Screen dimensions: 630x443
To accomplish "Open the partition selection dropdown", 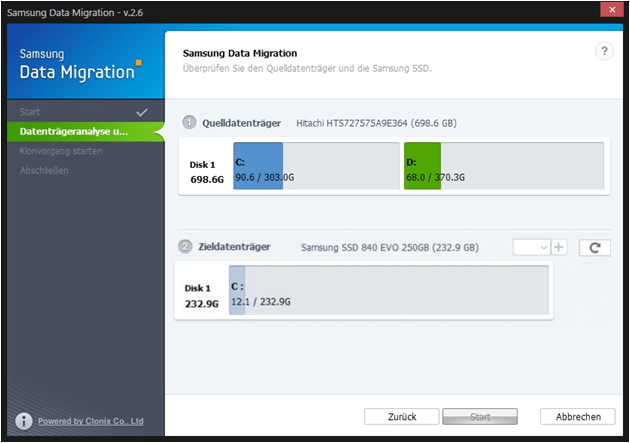I will coord(532,247).
